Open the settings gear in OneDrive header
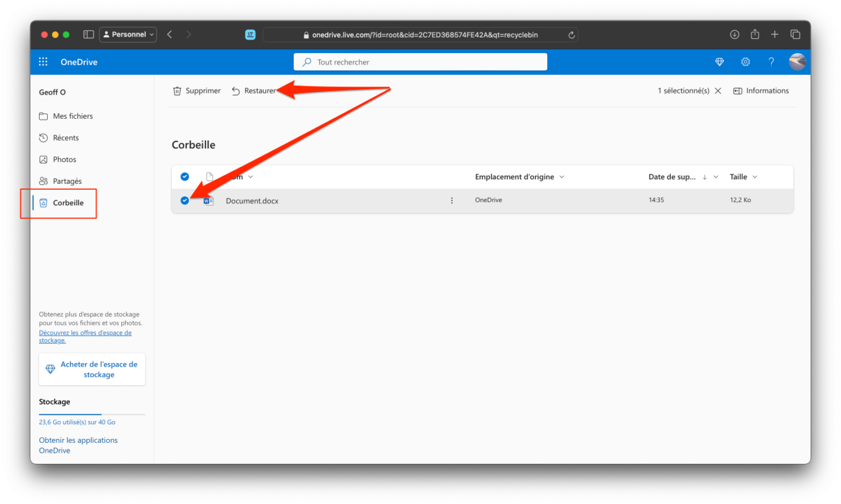The image size is (841, 504). click(x=746, y=62)
